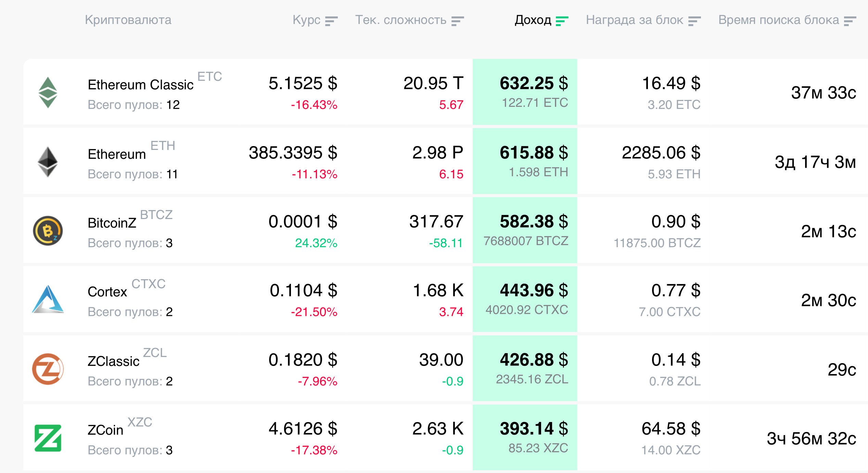Click the 0.1820 $ rate value

pos(303,360)
